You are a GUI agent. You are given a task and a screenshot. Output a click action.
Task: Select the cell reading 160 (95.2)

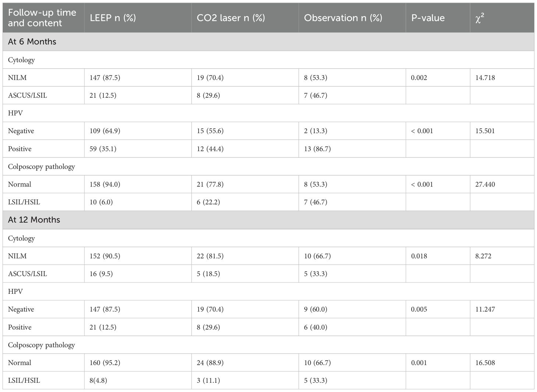pos(105,363)
